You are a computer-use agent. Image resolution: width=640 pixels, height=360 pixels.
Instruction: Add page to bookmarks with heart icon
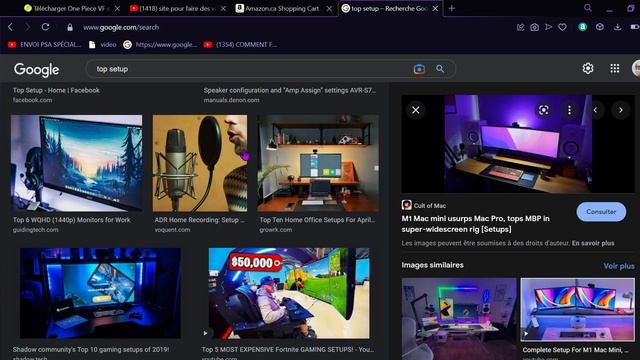click(x=562, y=27)
